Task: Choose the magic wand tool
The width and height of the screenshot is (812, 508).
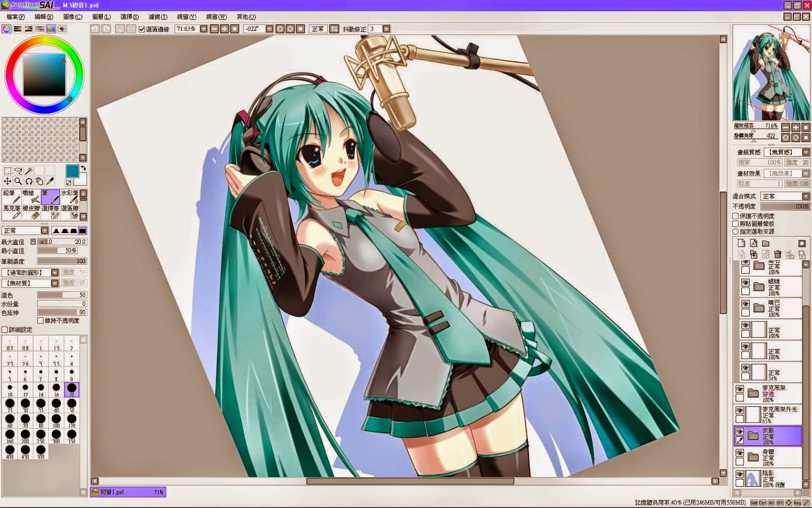Action: click(29, 171)
